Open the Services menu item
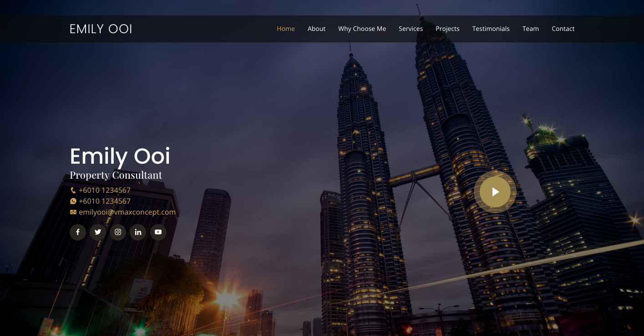Viewport: 644px width, 336px height. point(411,29)
